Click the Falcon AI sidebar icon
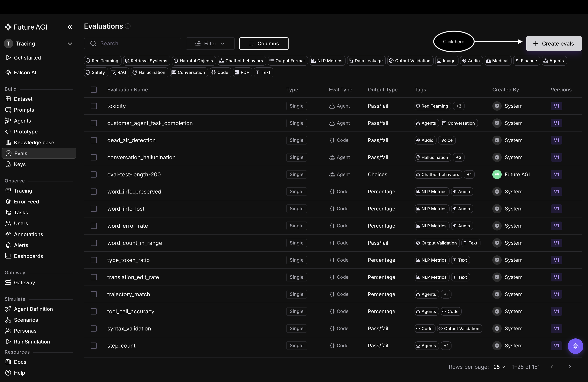Image resolution: width=588 pixels, height=382 pixels. [8, 72]
